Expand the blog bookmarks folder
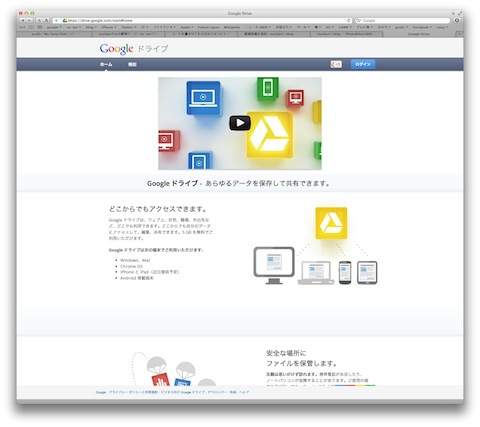This screenshot has width=480, height=427. (x=91, y=27)
